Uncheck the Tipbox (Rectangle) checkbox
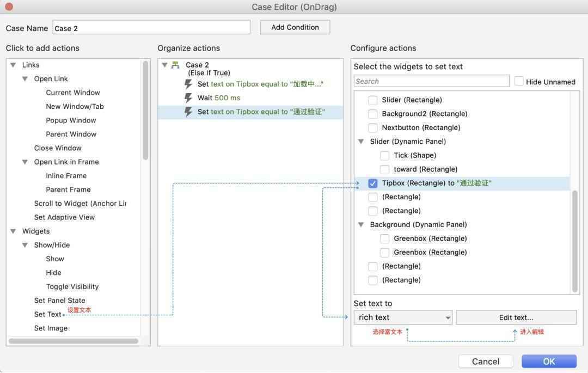 [372, 184]
